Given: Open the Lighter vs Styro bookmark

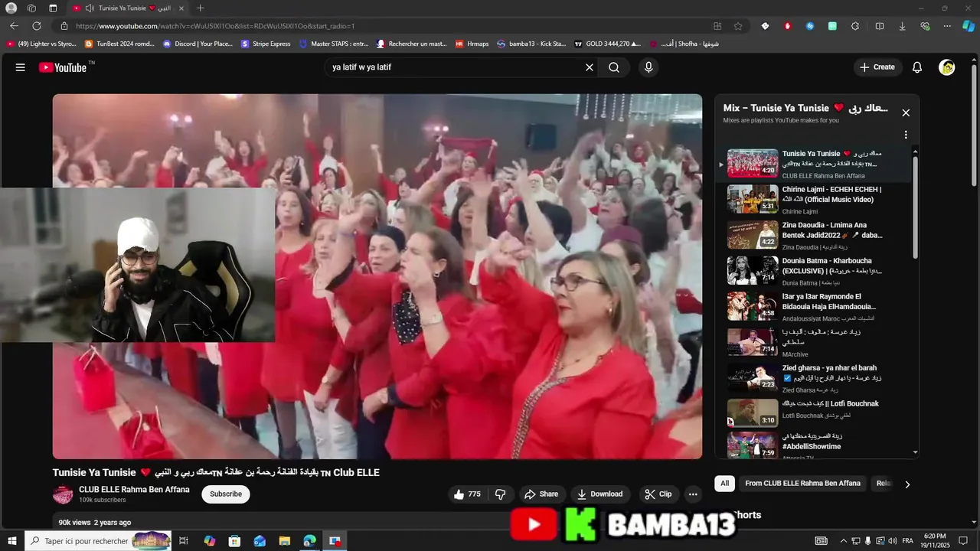Looking at the screenshot, I should 41,44.
